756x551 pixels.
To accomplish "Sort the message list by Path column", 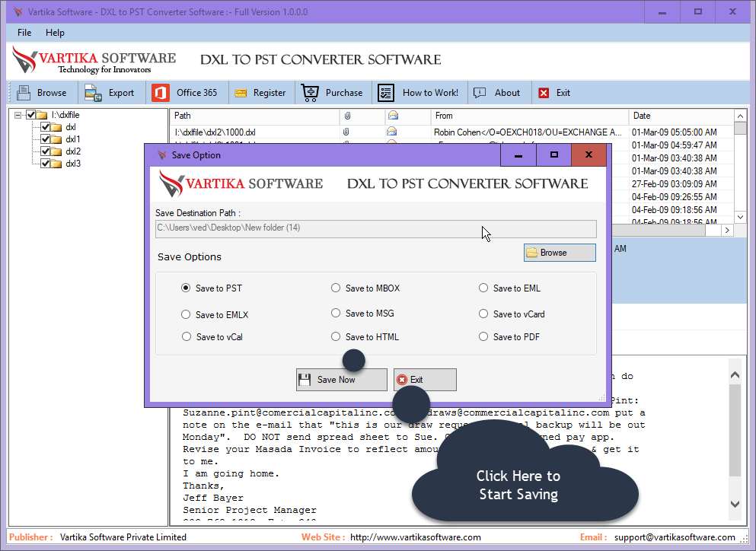I will (254, 116).
